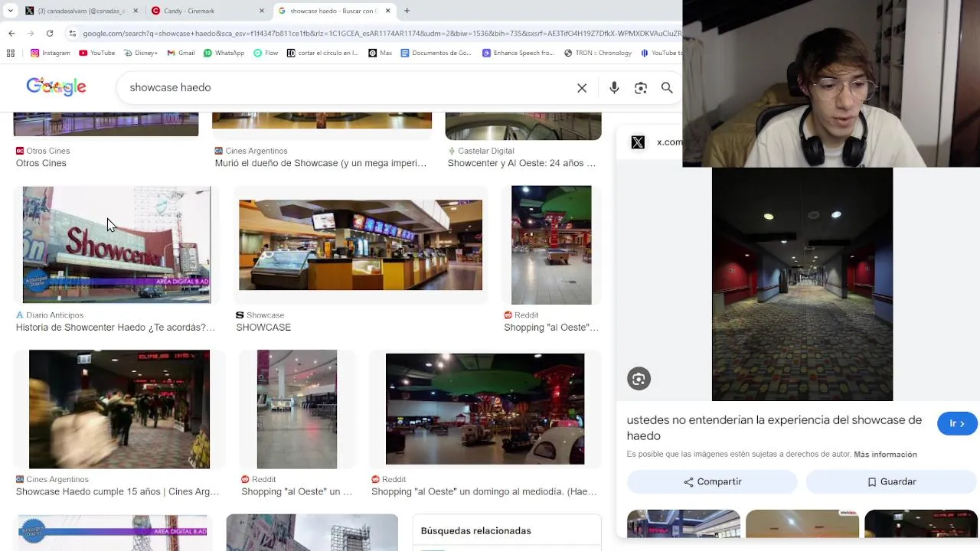Search inside preview image with Lens button
Viewport: 980px width, 551px height.
[x=639, y=379]
